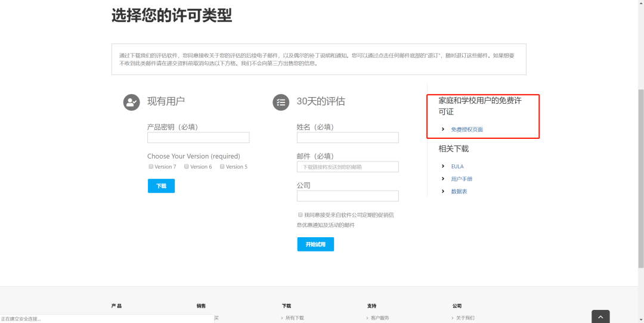644x323 pixels.
Task: Click the 正在建立安全连接 status bar text
Action: [21, 319]
